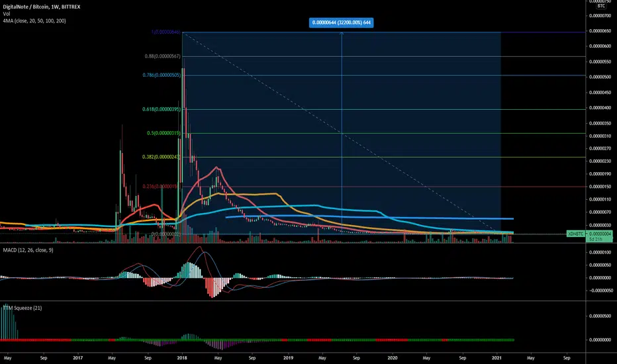Image resolution: width=617 pixels, height=364 pixels.
Task: Click the 0.00000550 price axis value
Action: 600,62
